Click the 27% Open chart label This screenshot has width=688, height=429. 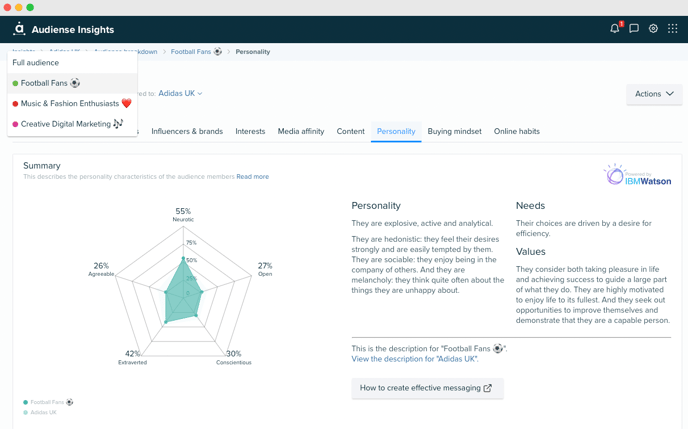click(265, 269)
